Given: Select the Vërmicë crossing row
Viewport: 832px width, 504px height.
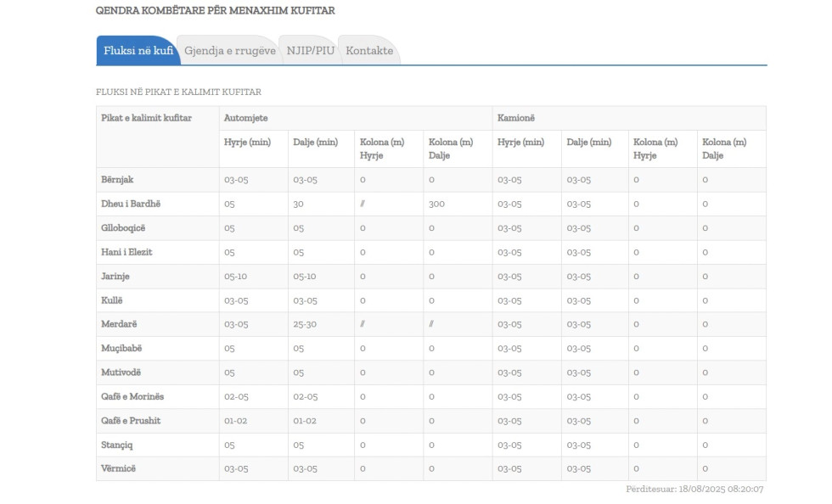Looking at the screenshot, I should click(x=431, y=469).
